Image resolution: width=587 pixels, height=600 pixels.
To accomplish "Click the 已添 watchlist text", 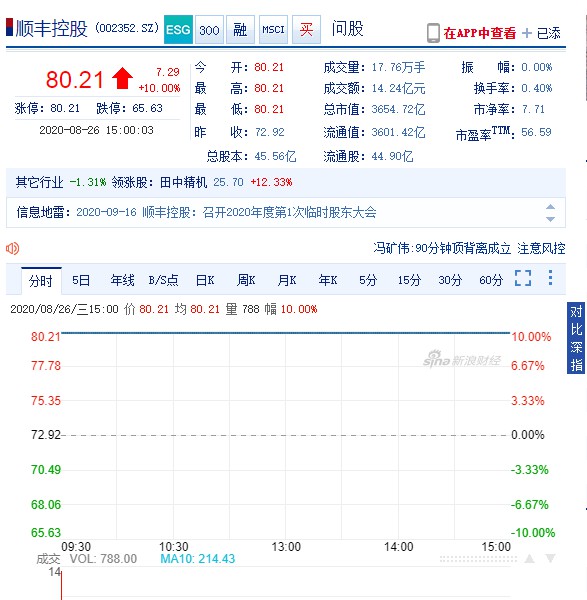I will [x=549, y=33].
